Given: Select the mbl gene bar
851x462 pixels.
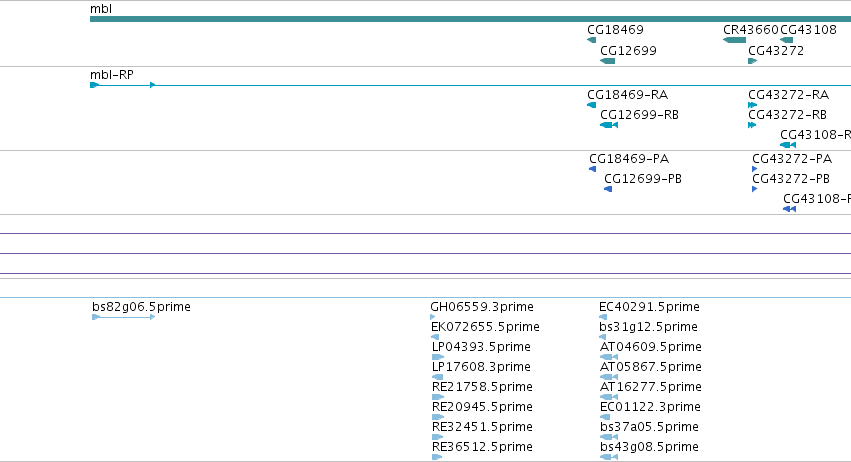Looking at the screenshot, I should [x=470, y=19].
